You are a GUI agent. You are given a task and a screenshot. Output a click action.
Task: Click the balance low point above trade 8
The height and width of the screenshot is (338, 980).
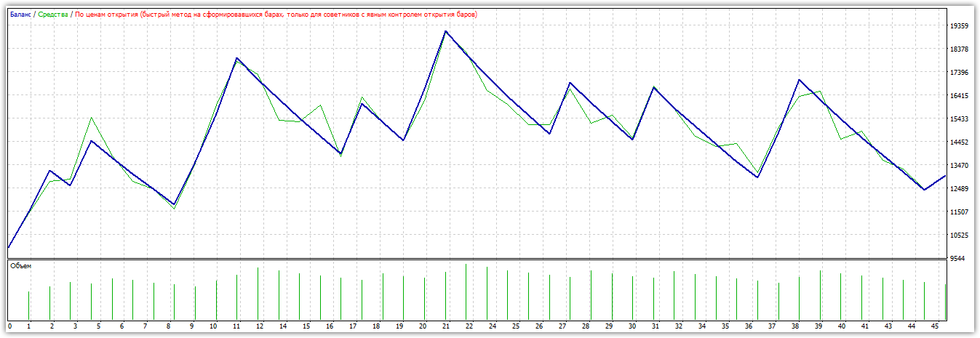click(x=174, y=204)
